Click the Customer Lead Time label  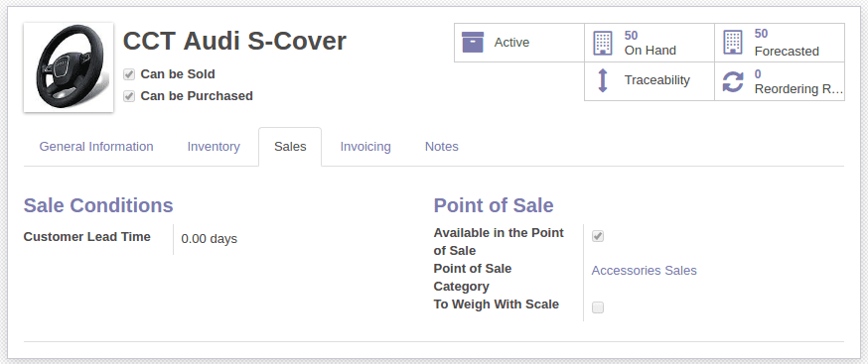click(x=87, y=237)
